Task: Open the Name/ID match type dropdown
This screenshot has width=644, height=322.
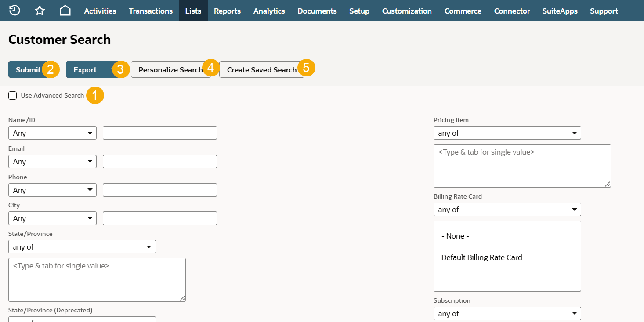Action: click(x=52, y=133)
